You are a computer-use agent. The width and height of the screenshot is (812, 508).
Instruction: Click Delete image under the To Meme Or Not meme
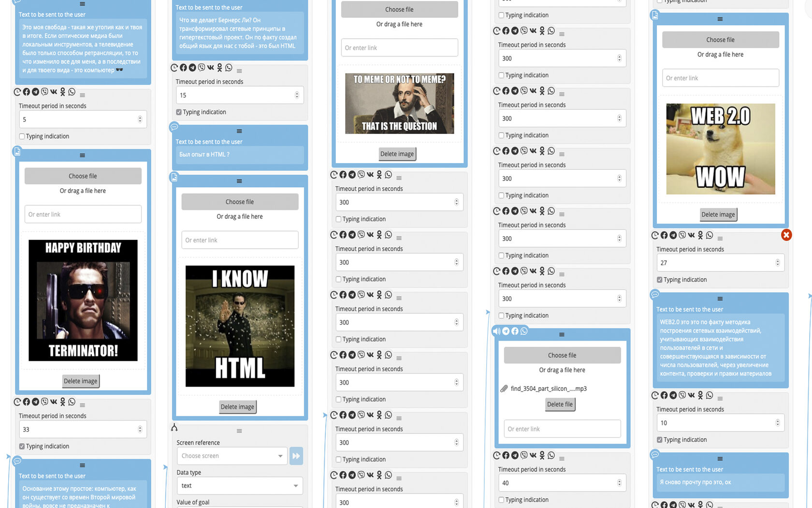pyautogui.click(x=397, y=154)
